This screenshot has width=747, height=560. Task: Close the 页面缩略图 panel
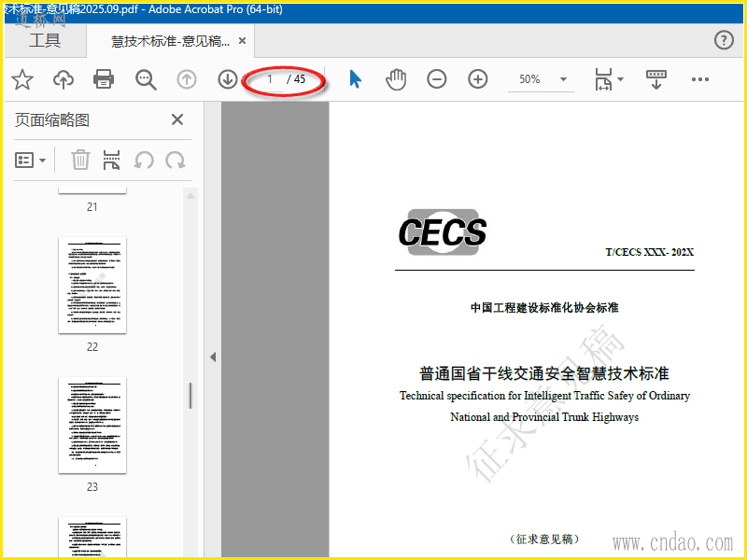pos(177,119)
